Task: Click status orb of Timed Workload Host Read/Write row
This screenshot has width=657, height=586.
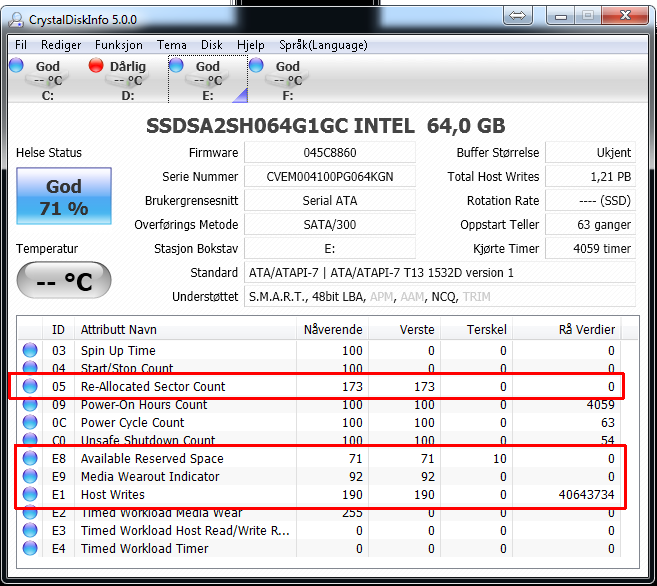Action: [30, 530]
